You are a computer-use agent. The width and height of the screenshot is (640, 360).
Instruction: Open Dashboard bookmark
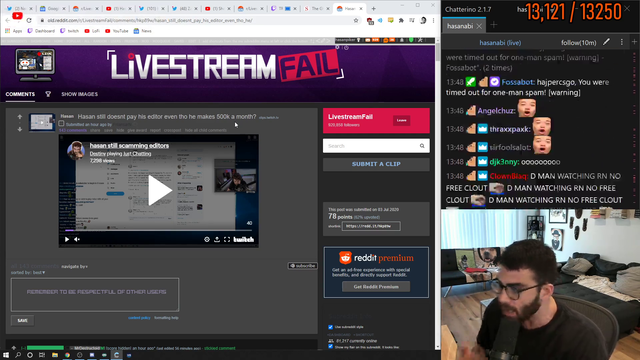41,31
